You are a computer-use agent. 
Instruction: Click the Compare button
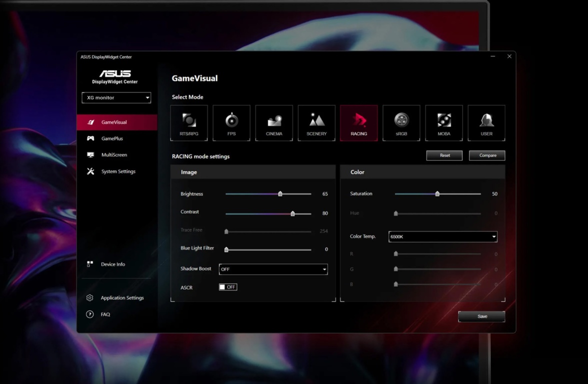[486, 155]
